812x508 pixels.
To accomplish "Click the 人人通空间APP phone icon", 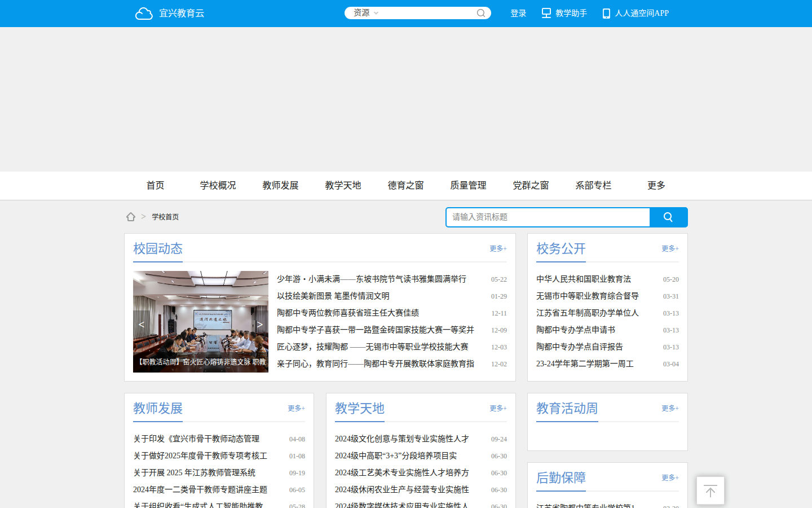I will (606, 14).
